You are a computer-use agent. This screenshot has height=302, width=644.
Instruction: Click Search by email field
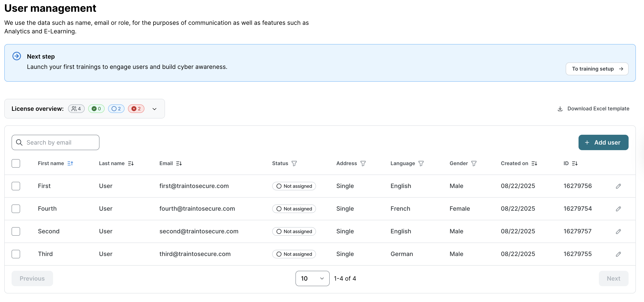pos(55,142)
